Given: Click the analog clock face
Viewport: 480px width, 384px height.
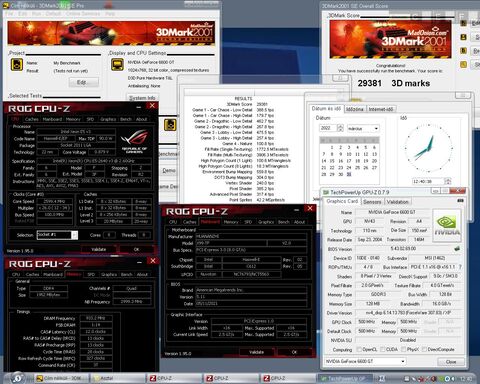Looking at the screenshot, I should click(428, 147).
